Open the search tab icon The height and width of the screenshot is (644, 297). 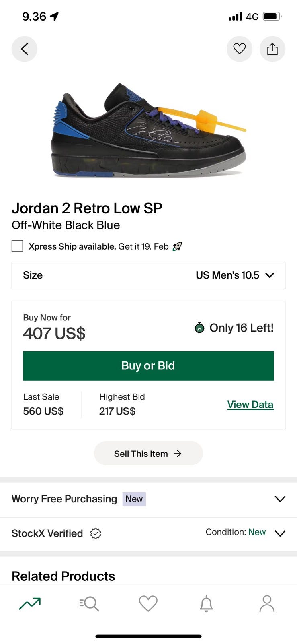[89, 603]
